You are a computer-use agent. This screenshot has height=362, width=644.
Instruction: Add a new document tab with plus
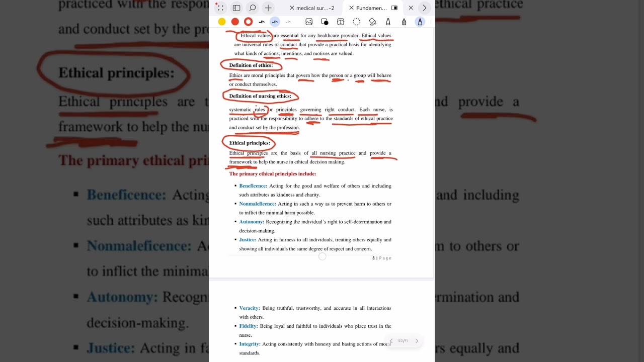(268, 8)
